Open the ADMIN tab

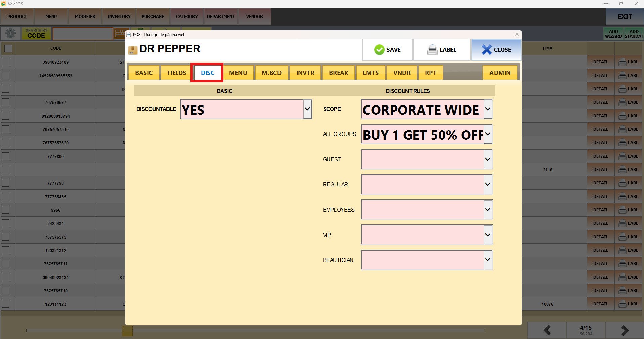[x=500, y=73]
